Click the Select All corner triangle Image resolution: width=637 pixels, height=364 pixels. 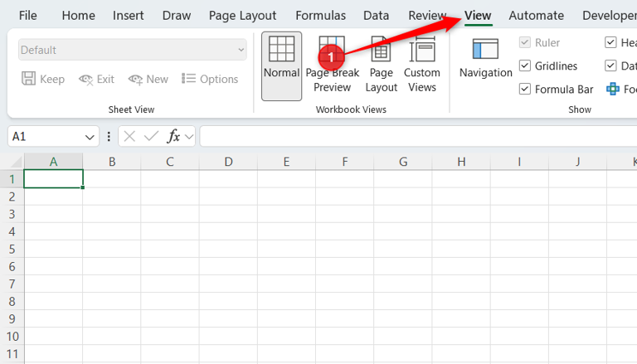click(16, 162)
